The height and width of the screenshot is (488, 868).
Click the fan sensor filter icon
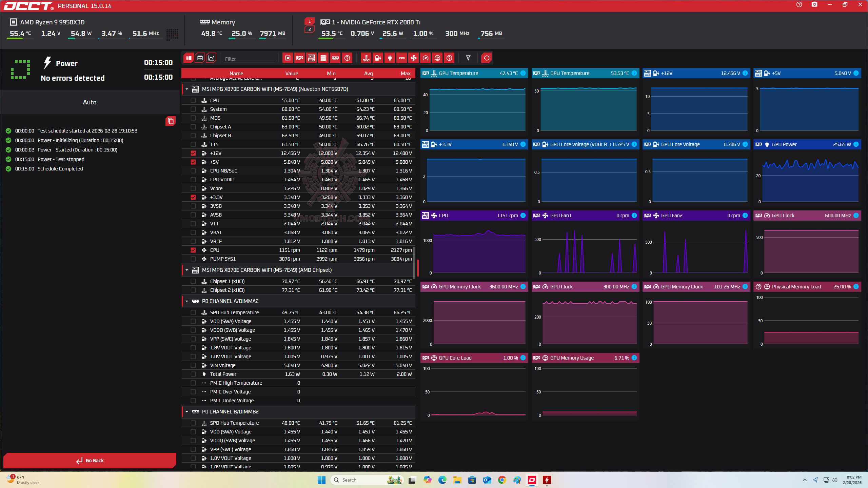pos(414,58)
